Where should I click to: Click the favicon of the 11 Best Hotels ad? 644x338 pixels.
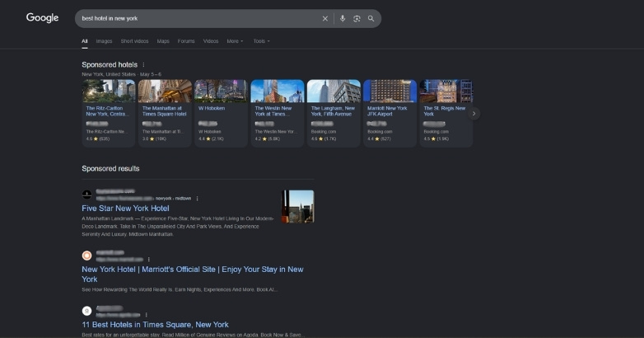pos(86,311)
